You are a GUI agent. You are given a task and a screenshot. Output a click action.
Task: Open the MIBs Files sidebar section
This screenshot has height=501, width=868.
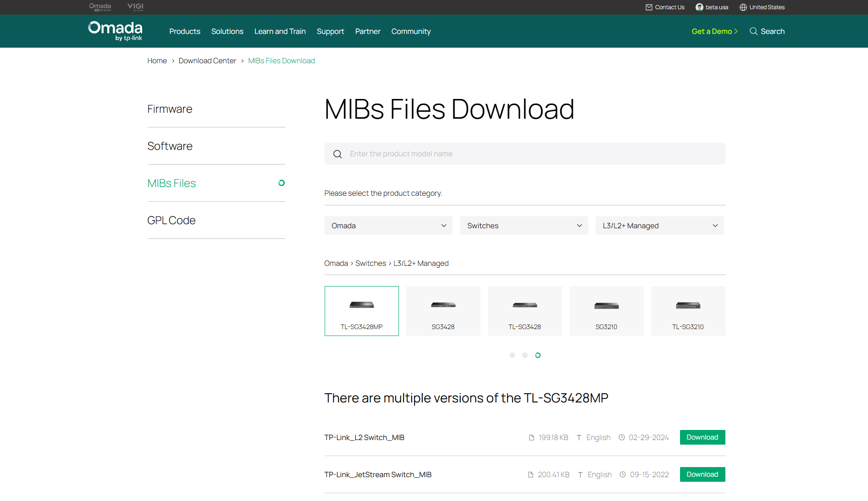[x=216, y=183]
